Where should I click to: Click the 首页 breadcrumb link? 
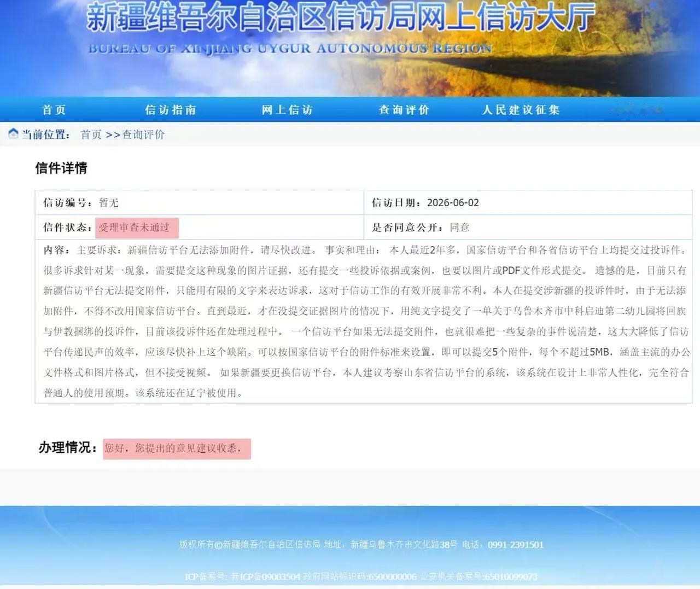(x=91, y=135)
